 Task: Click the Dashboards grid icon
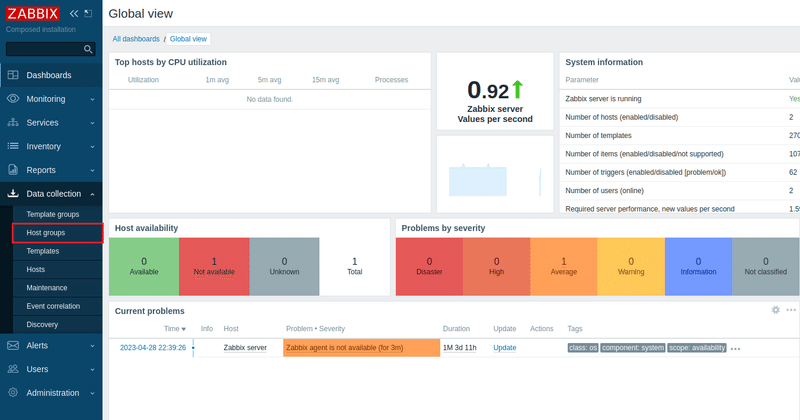pos(13,75)
